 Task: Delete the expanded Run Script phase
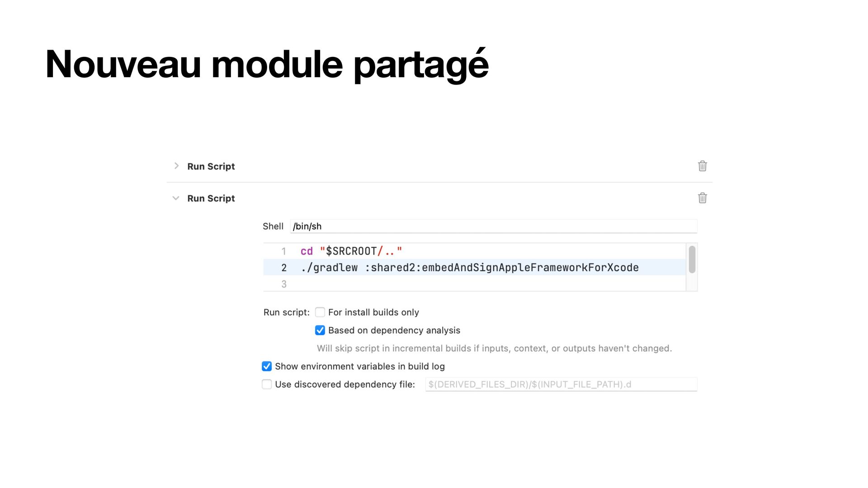(702, 198)
